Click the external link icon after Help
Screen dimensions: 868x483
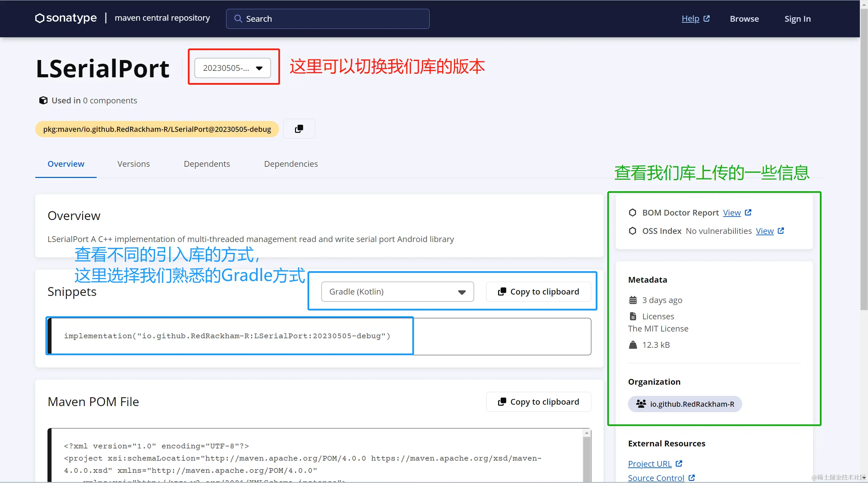coord(707,19)
